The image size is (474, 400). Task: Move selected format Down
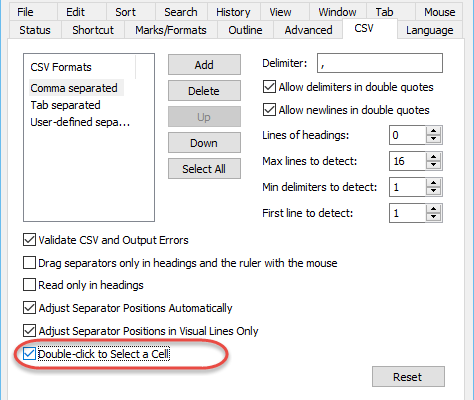[x=204, y=143]
